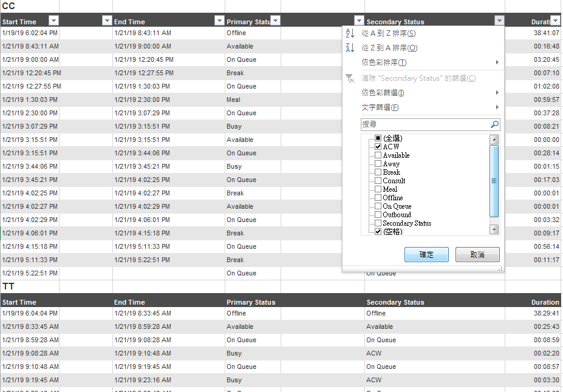
Task: Click the filter popup resize grip
Action: [500, 269]
